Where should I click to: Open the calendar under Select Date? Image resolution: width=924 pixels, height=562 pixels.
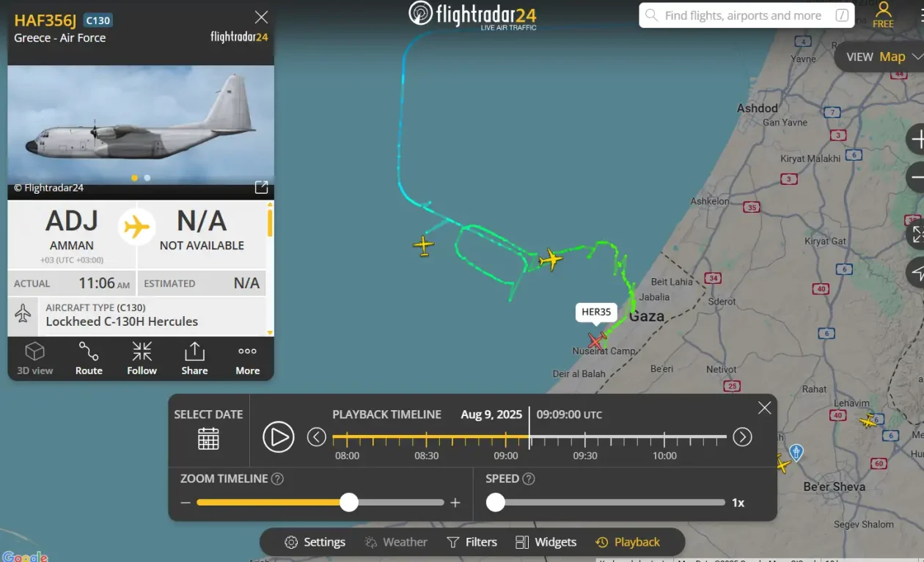(208, 438)
